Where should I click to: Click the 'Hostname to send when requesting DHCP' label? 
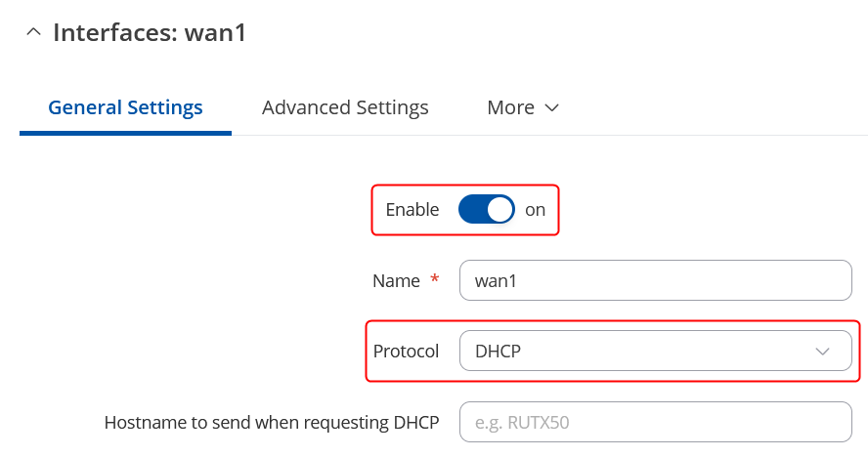(272, 422)
